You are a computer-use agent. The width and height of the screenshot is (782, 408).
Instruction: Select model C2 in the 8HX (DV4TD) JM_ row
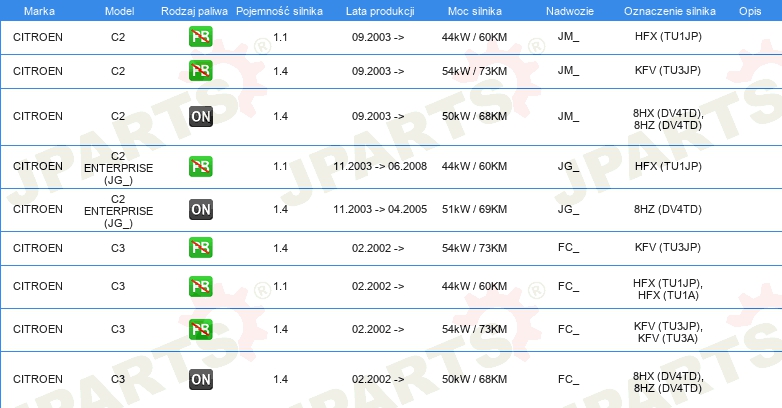coord(118,116)
